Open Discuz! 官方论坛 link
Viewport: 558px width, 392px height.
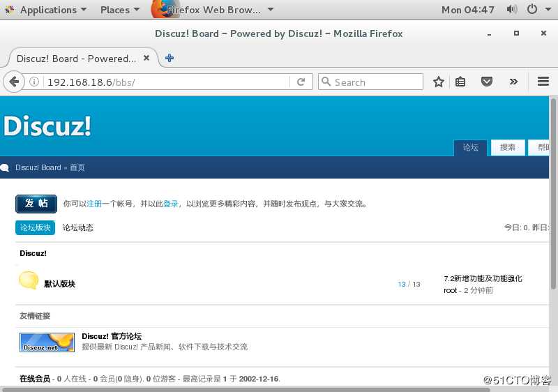(x=112, y=336)
